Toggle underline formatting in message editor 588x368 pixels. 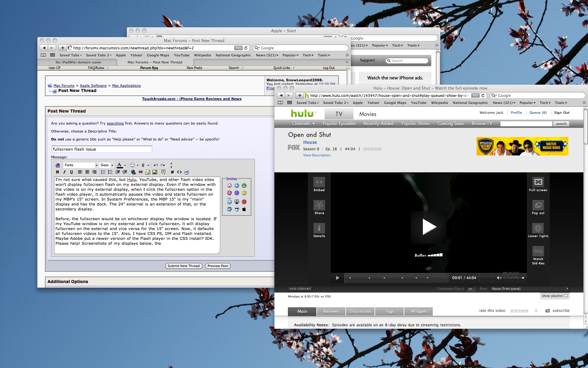(x=71, y=172)
